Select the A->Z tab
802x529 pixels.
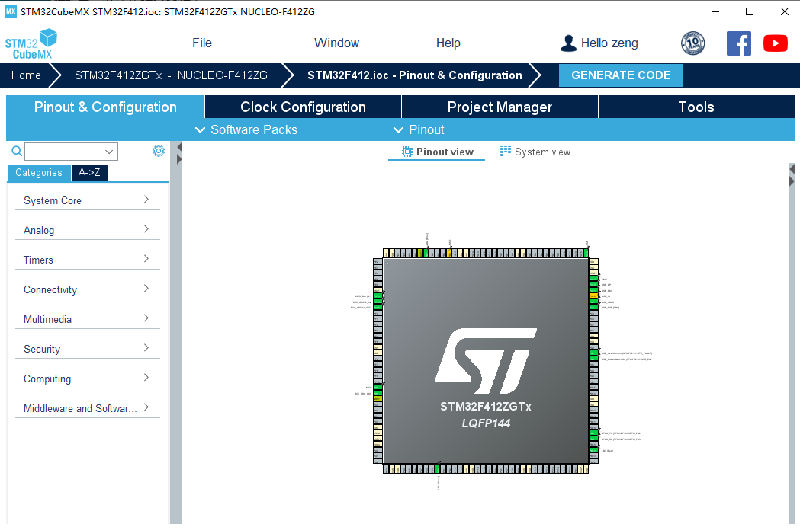(x=90, y=173)
